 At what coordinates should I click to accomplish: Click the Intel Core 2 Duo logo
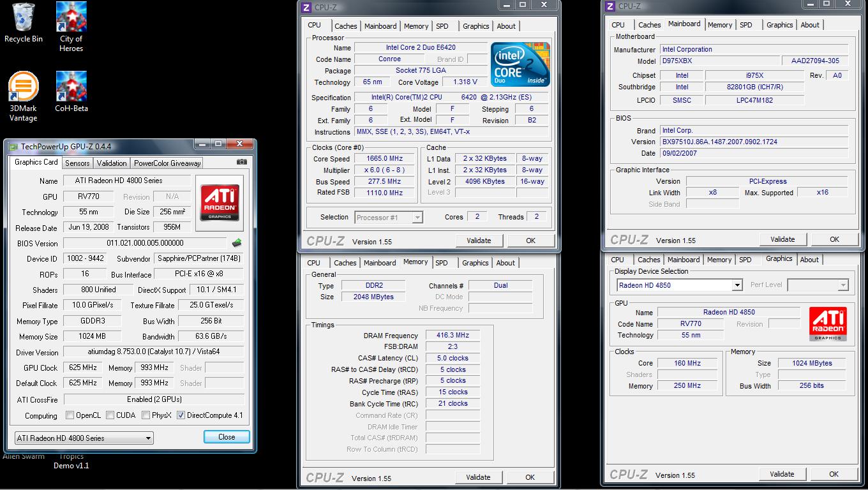pos(520,64)
